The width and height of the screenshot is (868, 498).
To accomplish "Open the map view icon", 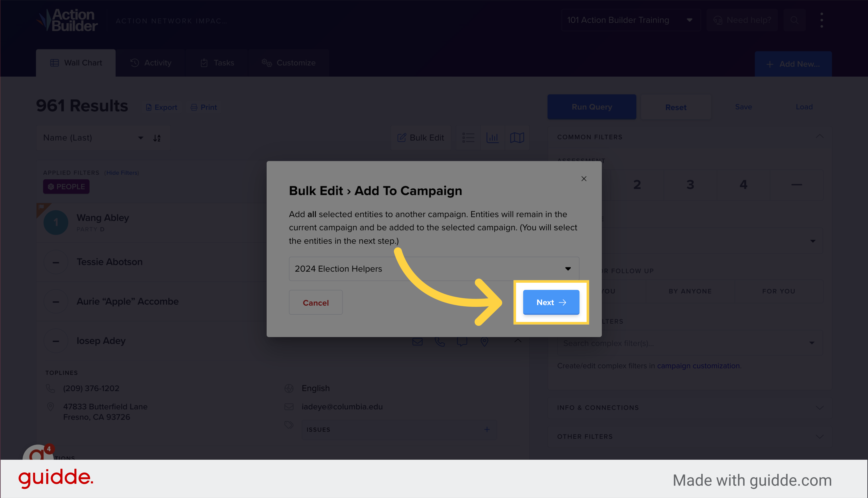I will pos(517,138).
